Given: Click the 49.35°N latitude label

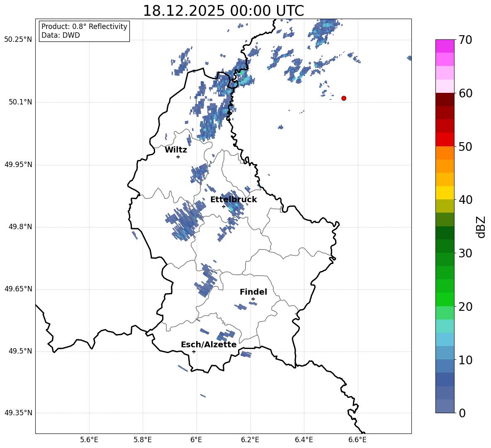Looking at the screenshot, I should pos(18,413).
